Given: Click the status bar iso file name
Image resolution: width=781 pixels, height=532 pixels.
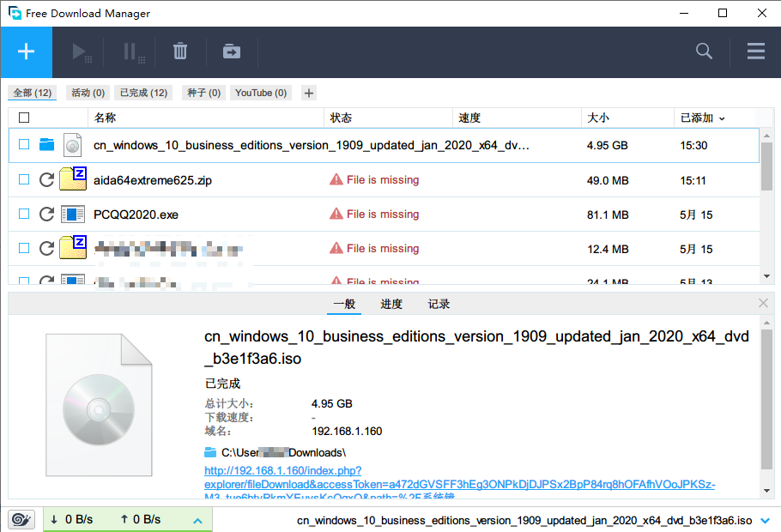Looking at the screenshot, I should [524, 521].
